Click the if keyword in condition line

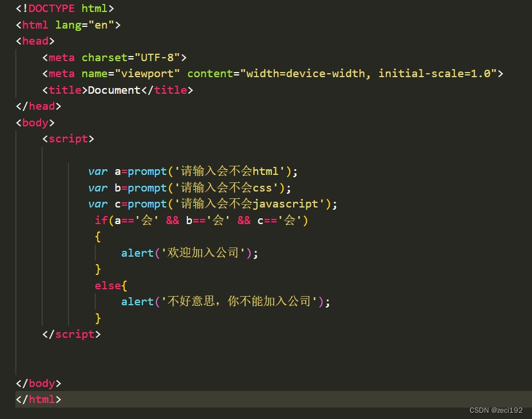point(101,220)
